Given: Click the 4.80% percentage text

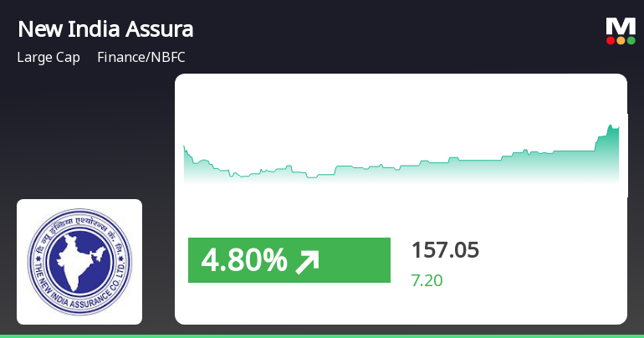Looking at the screenshot, I should (x=244, y=262).
